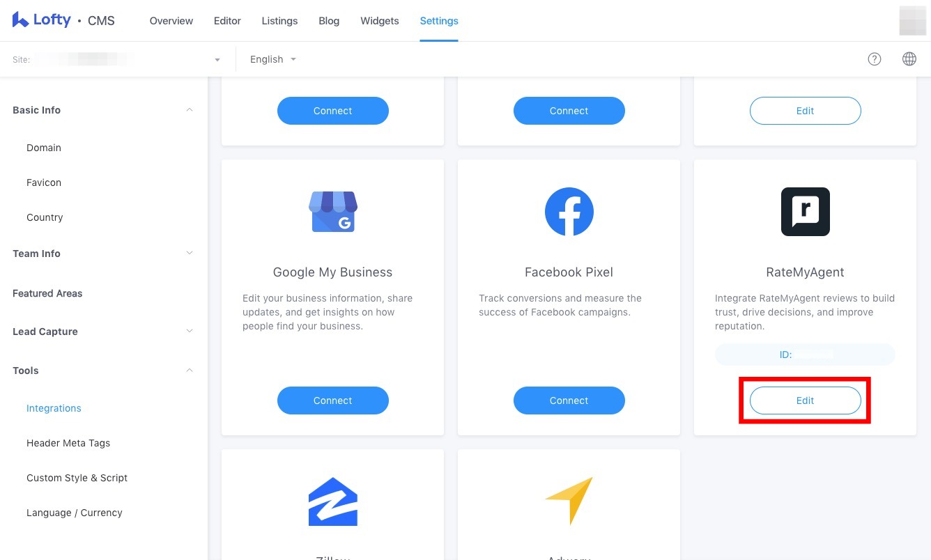931x560 pixels.
Task: Open Header Meta Tags in sidebar
Action: [x=68, y=443]
